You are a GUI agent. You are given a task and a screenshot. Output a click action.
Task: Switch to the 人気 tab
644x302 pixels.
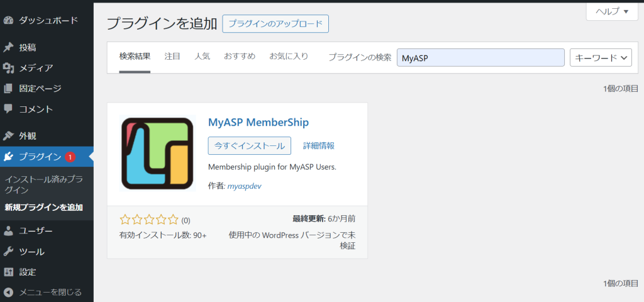[x=202, y=57]
